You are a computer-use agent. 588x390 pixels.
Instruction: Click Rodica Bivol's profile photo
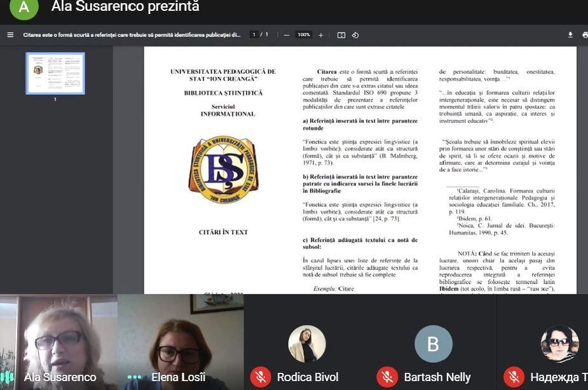click(307, 344)
